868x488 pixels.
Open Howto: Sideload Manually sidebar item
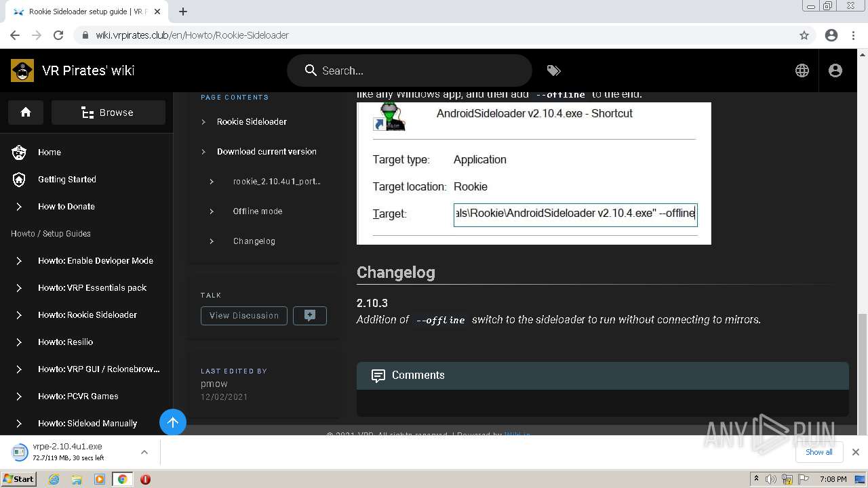coord(85,424)
